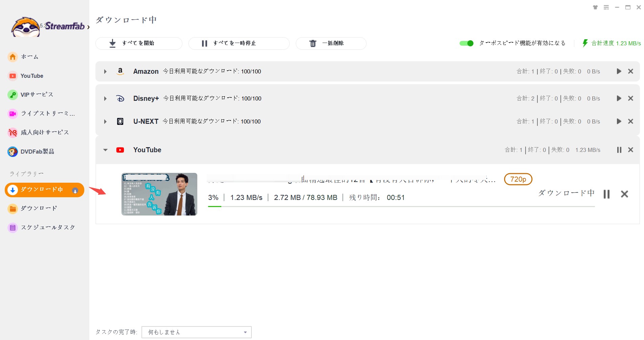Click the adult services 18 icon
The image size is (644, 340).
(x=13, y=133)
